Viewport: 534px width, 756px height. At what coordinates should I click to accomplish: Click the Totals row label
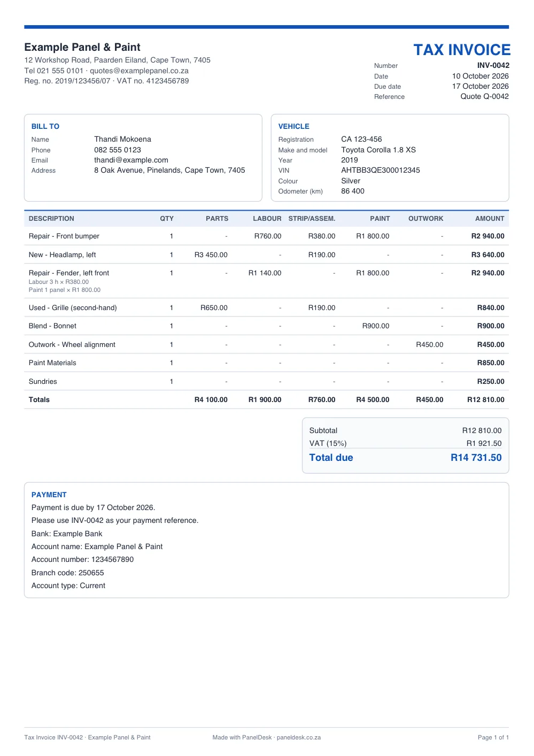[x=39, y=399]
